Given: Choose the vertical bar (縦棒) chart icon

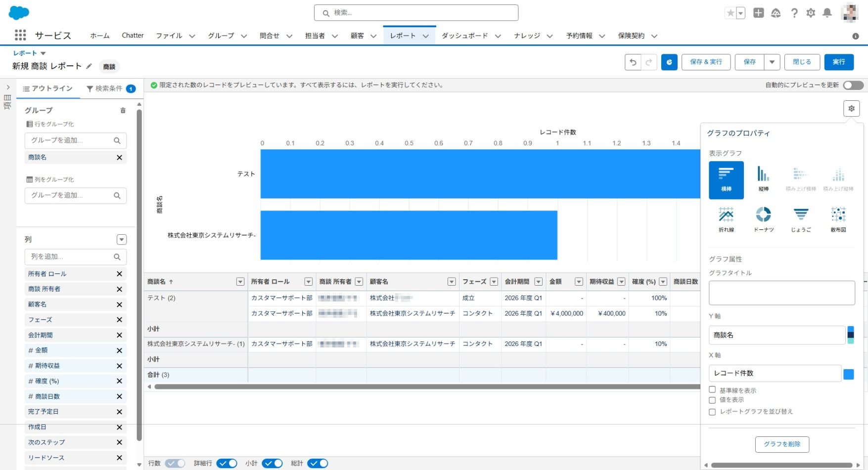Looking at the screenshot, I should pos(763,174).
